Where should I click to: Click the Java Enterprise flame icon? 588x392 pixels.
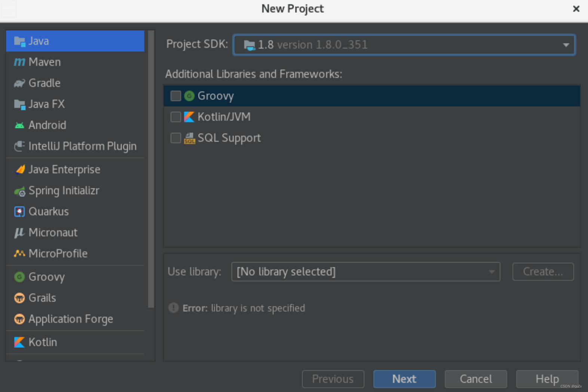(x=19, y=169)
